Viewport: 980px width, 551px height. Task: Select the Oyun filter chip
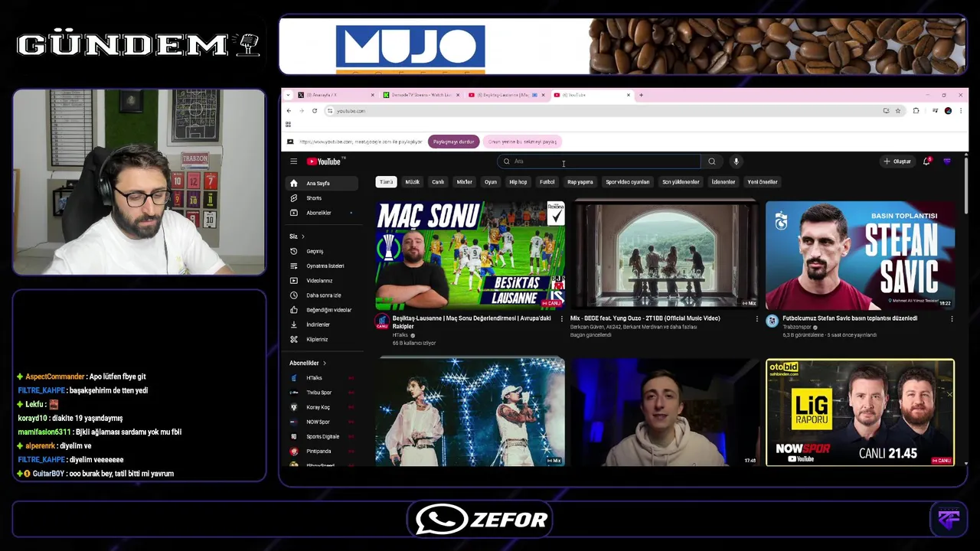pyautogui.click(x=491, y=182)
